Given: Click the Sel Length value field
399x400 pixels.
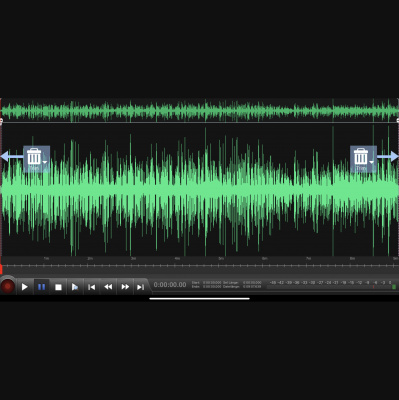Looking at the screenshot, I should 252,283.
